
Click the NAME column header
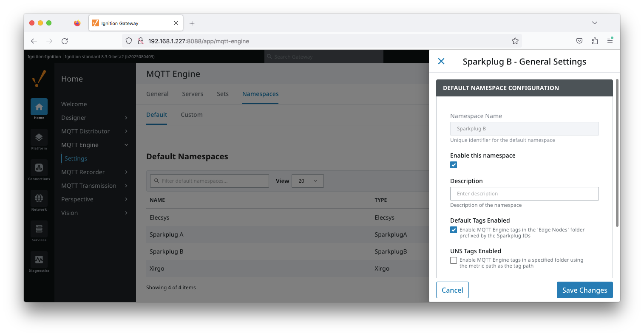(157, 200)
